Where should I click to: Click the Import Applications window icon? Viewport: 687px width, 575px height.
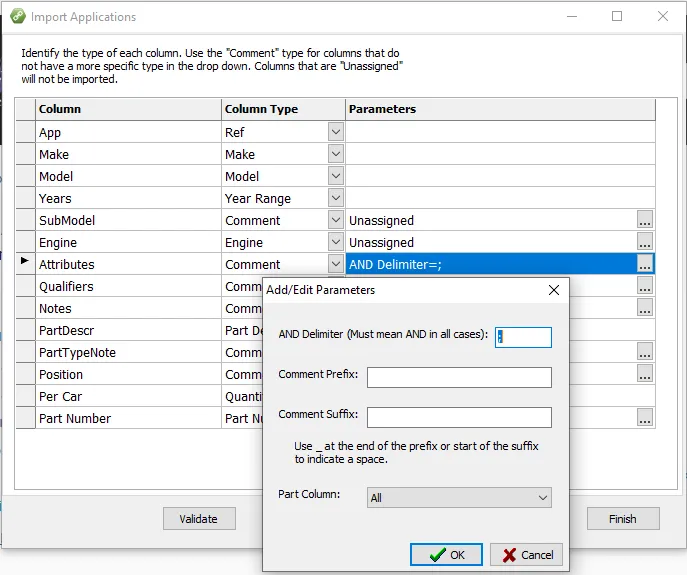17,17
